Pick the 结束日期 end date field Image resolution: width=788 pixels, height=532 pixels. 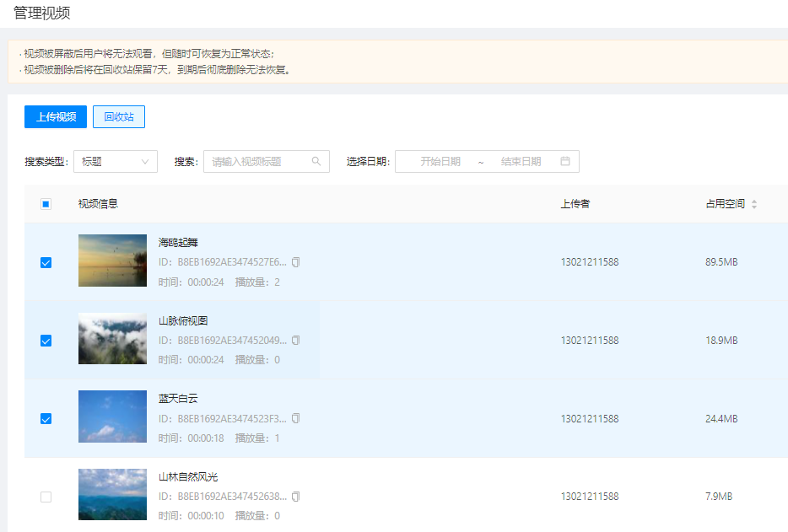tap(521, 162)
